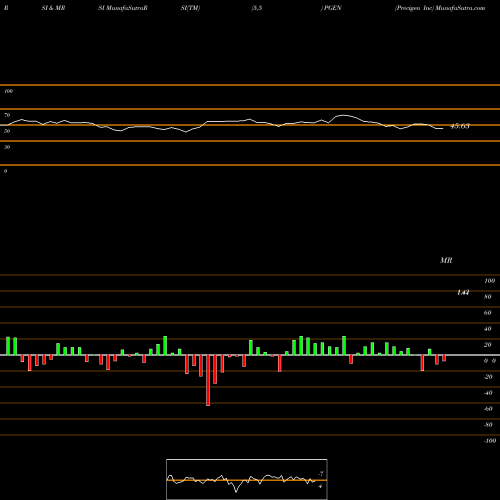Click the MR label above lower chart
The height and width of the screenshot is (500, 500).
tap(446, 260)
